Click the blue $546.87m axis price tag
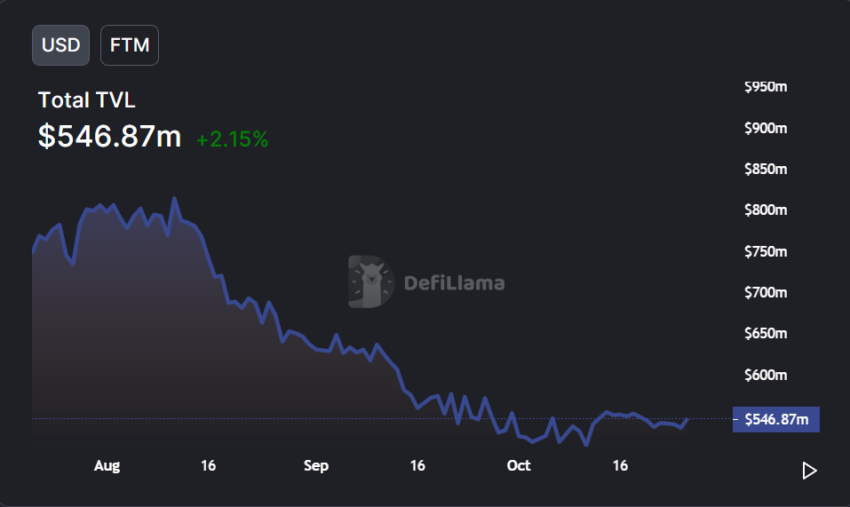 point(775,419)
